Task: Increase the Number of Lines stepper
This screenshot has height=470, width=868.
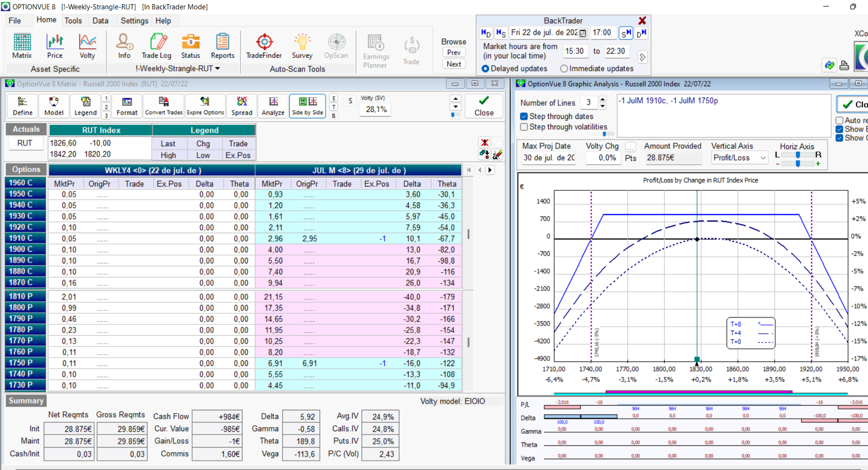Action: 602,99
